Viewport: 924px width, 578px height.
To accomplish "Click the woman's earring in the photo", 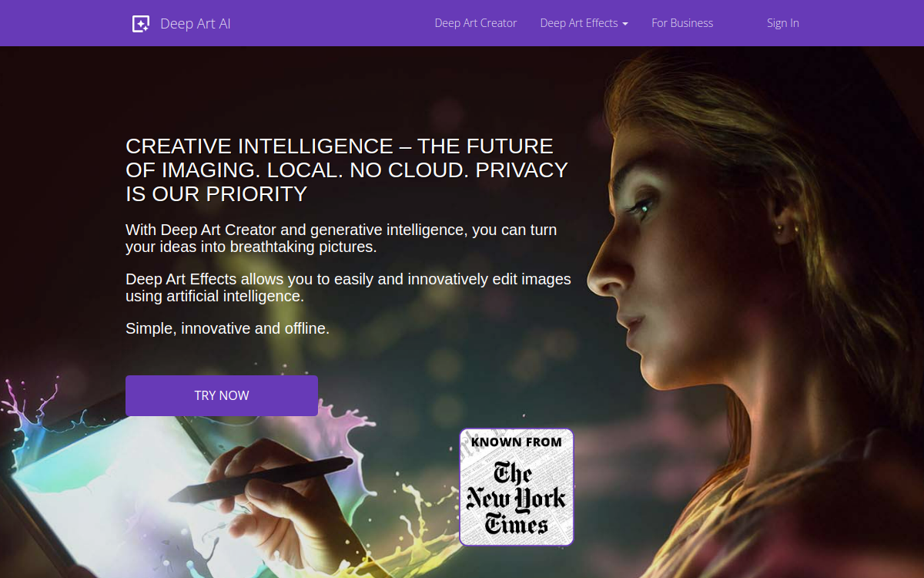I will point(778,229).
